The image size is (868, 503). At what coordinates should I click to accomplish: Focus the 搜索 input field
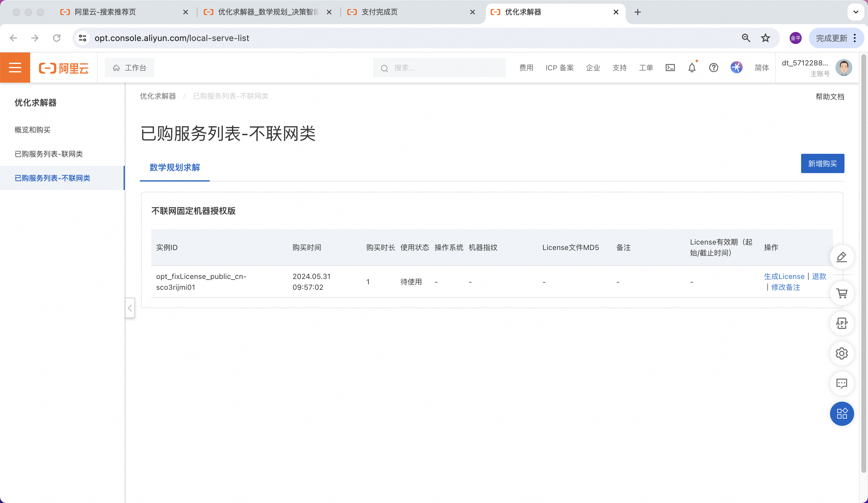tap(439, 68)
